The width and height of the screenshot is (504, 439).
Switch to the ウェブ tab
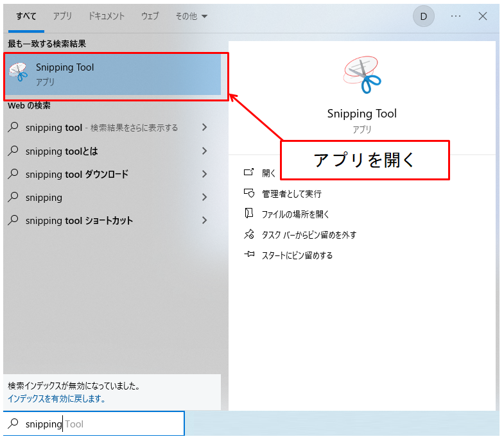[150, 16]
